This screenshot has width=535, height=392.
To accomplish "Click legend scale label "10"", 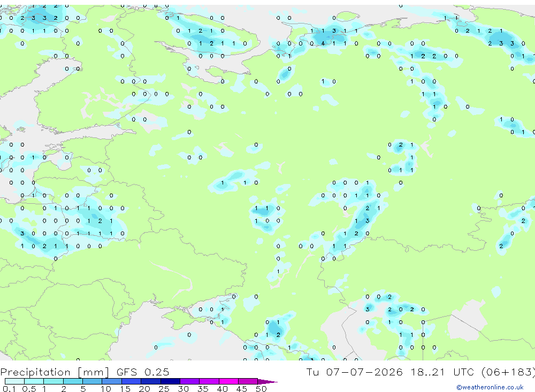I will [106, 389].
